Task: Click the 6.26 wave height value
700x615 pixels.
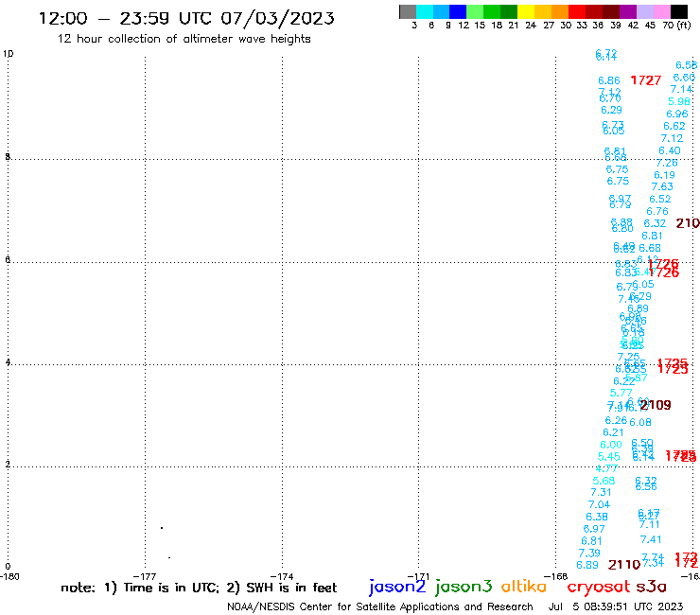Action: pos(616,420)
